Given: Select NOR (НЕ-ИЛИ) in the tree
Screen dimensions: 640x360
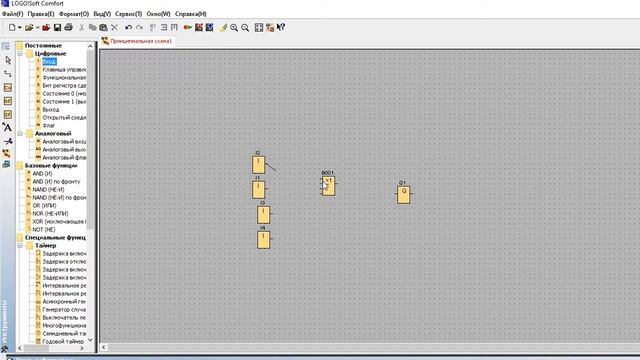Looking at the screenshot, I should 50,213.
